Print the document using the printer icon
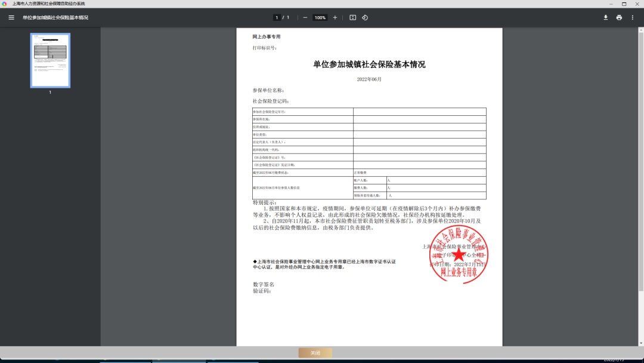644x363 pixels. 619,17
